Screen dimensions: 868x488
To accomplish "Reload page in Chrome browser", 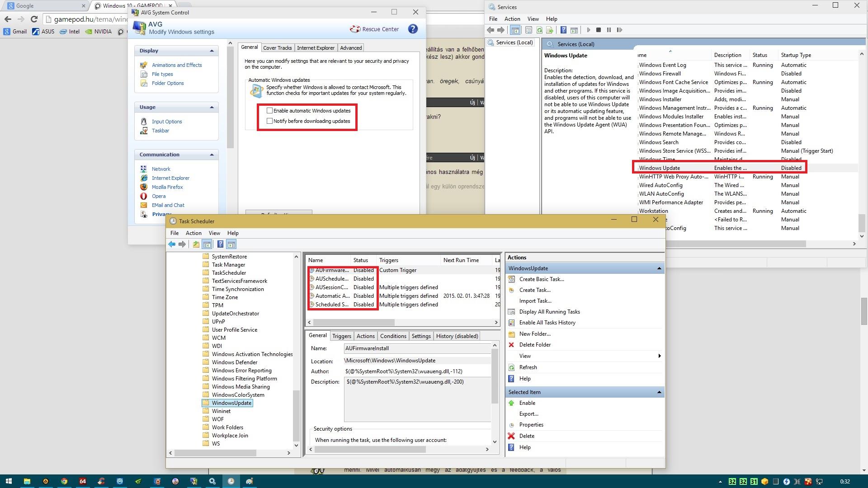I will [x=34, y=19].
